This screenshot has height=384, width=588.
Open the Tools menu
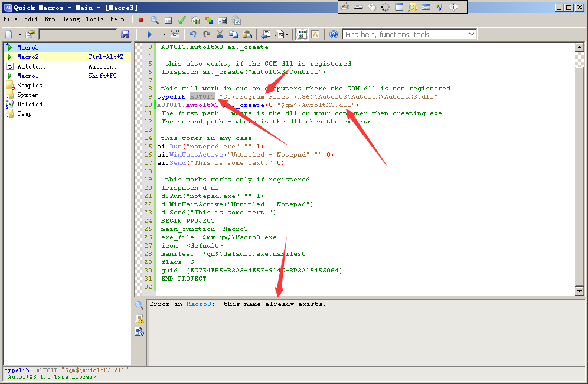pos(94,19)
